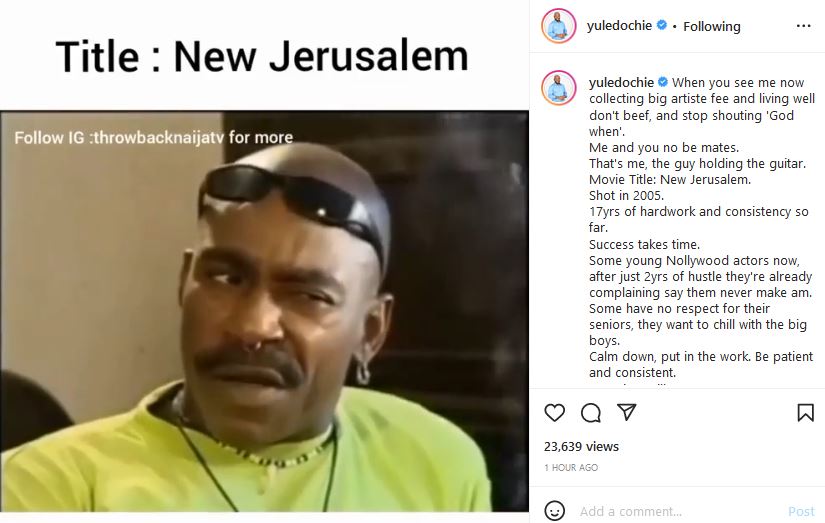
Task: Click the video to play or pause
Action: [x=264, y=310]
